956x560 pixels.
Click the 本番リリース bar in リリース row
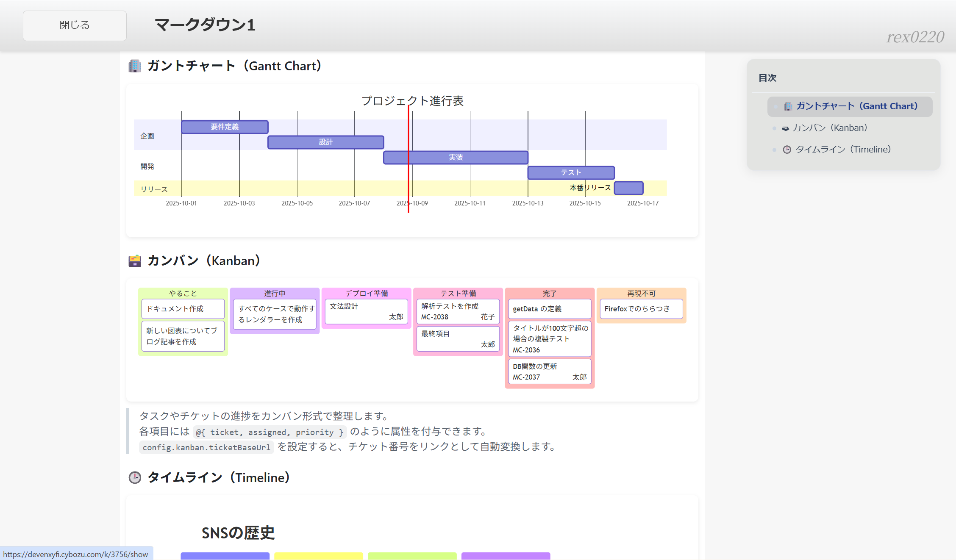[629, 188]
